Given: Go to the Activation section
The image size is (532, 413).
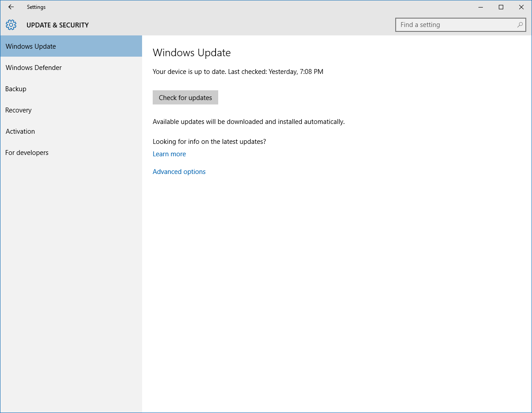Looking at the screenshot, I should (20, 131).
